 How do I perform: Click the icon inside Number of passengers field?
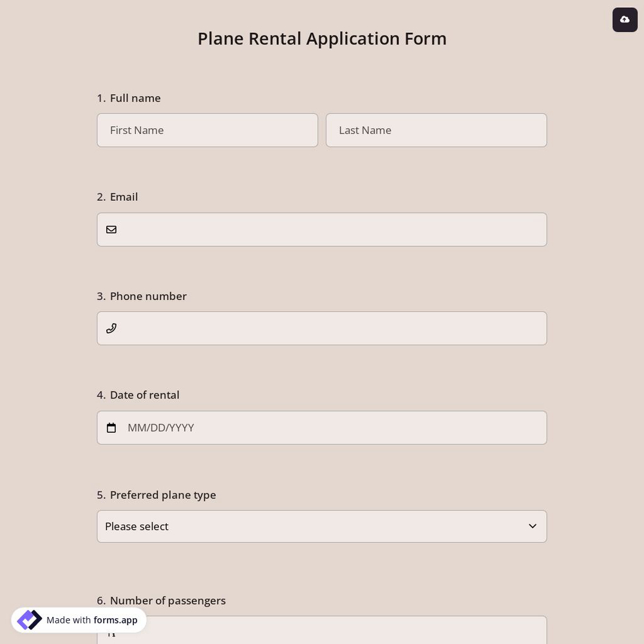(111, 634)
